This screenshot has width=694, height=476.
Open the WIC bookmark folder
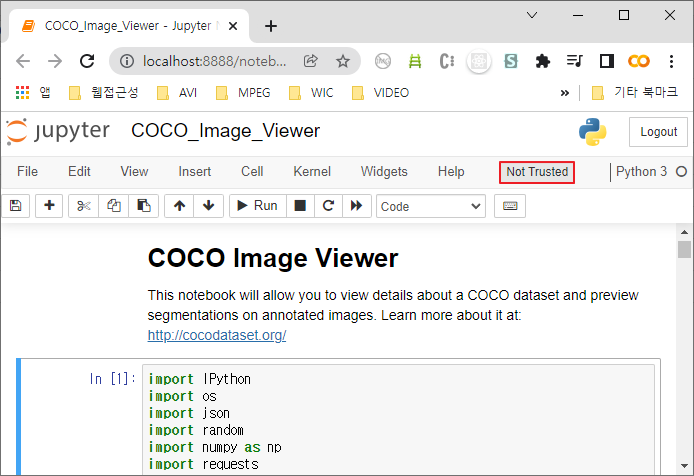(x=311, y=93)
